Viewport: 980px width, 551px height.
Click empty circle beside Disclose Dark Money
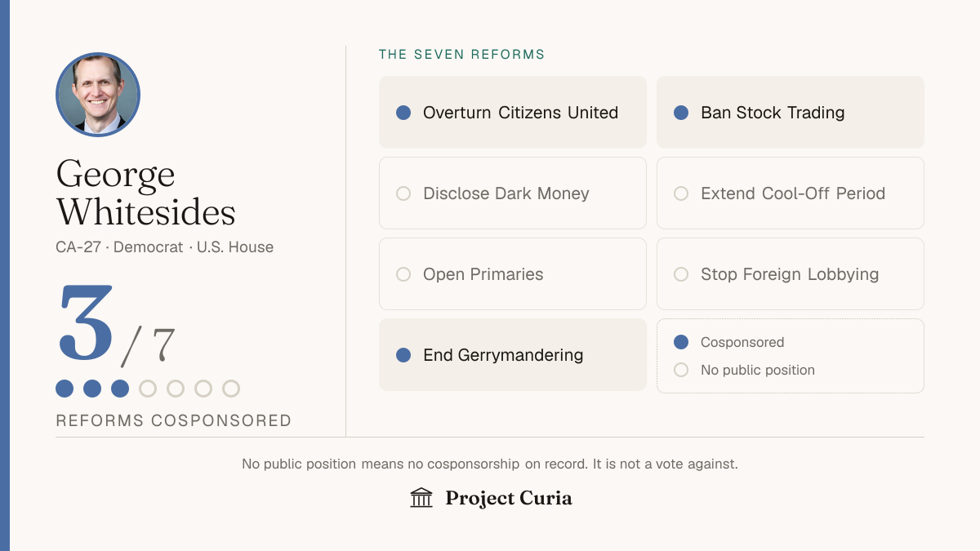pos(403,193)
